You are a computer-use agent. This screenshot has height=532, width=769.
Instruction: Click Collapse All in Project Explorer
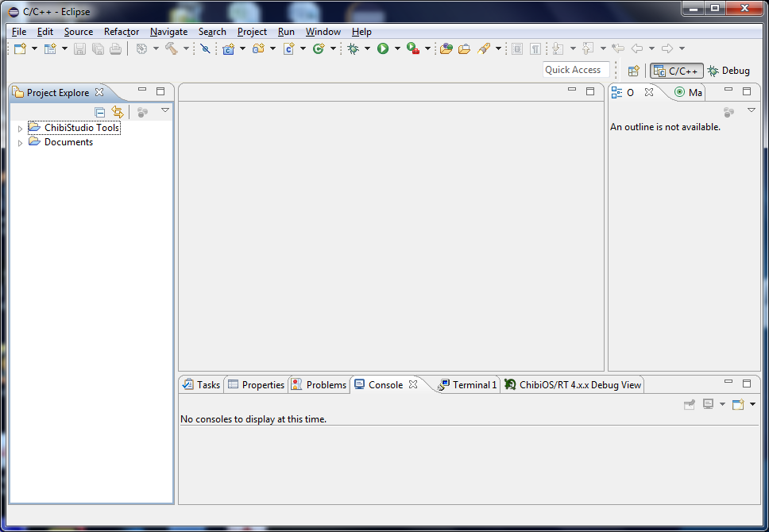(100, 112)
